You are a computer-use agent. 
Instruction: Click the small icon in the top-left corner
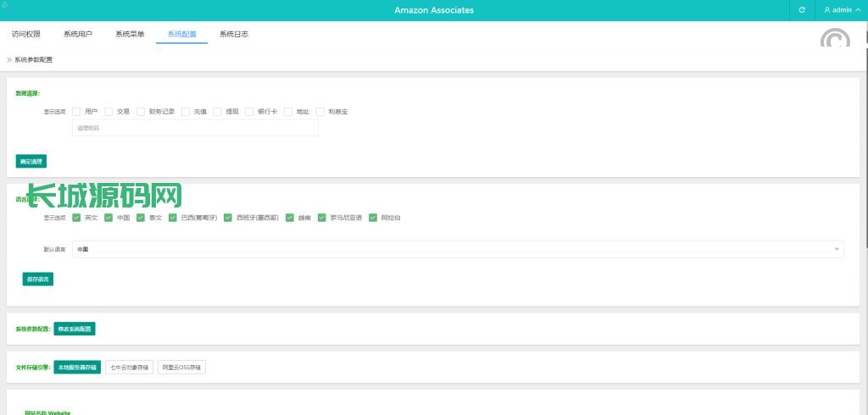pos(4,4)
